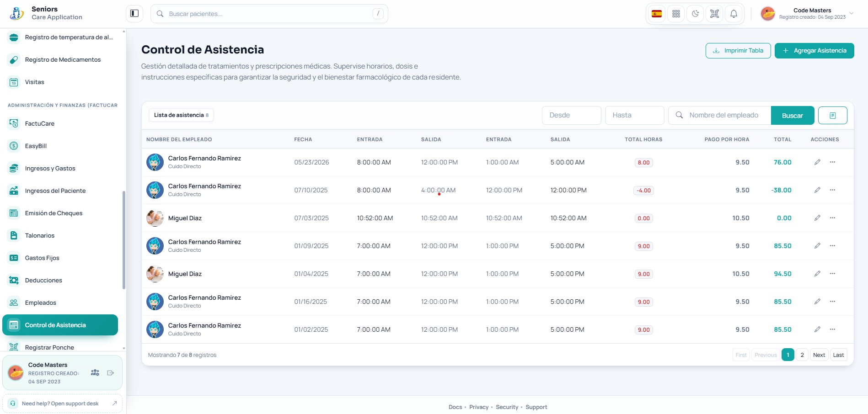Click the Last pagination button
The image size is (868, 414).
(838, 355)
